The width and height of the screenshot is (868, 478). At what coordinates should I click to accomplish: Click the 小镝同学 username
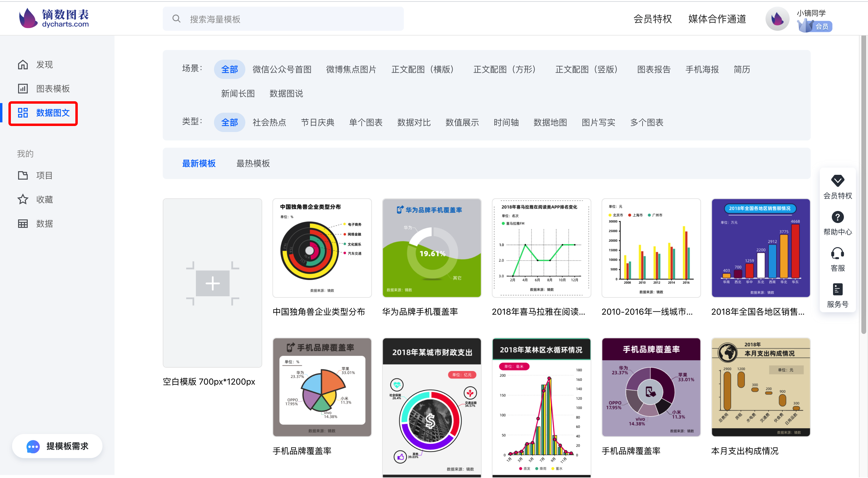click(x=811, y=13)
